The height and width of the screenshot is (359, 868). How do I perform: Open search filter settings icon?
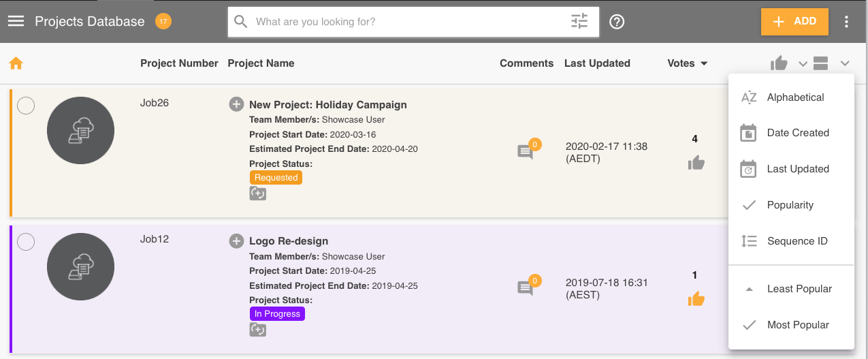coord(579,22)
